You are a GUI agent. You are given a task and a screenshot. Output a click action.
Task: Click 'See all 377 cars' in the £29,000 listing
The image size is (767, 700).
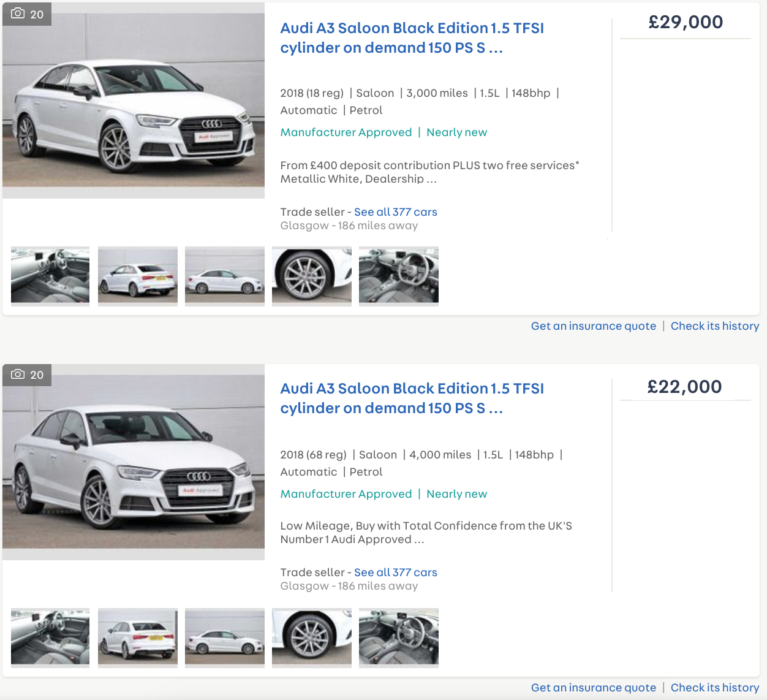pyautogui.click(x=396, y=212)
